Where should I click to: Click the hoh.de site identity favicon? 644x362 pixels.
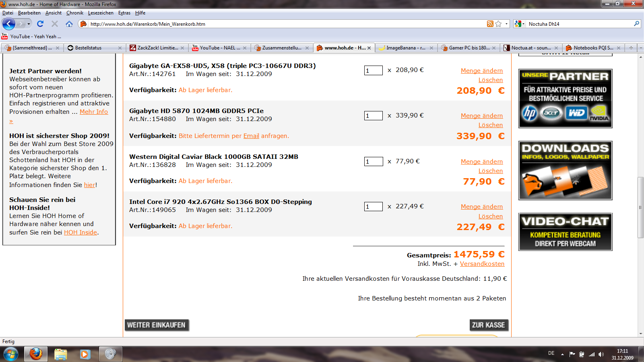pyautogui.click(x=83, y=24)
